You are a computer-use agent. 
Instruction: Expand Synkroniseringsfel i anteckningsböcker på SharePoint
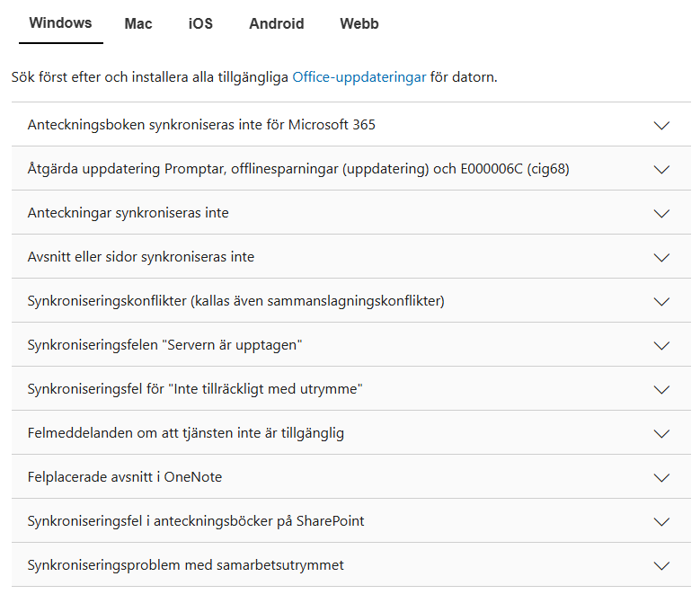point(350,521)
